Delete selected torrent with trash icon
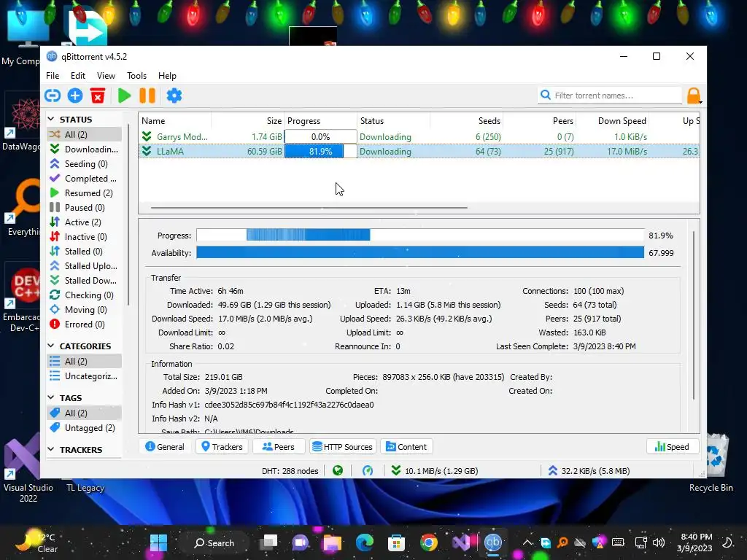 pos(98,96)
